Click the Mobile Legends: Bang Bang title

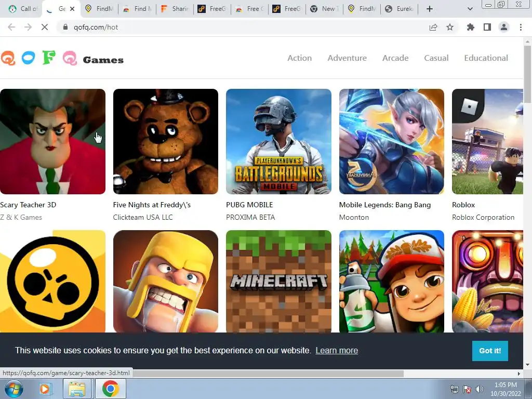[x=385, y=205]
